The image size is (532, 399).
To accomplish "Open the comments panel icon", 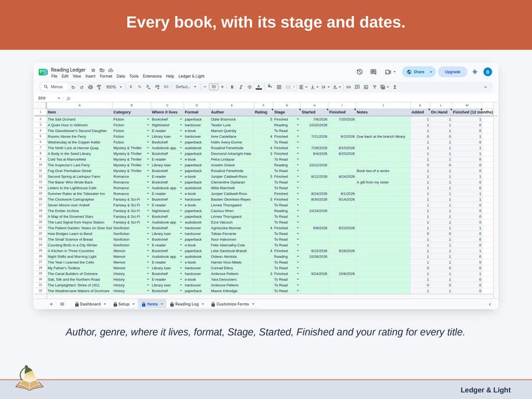I will [373, 72].
